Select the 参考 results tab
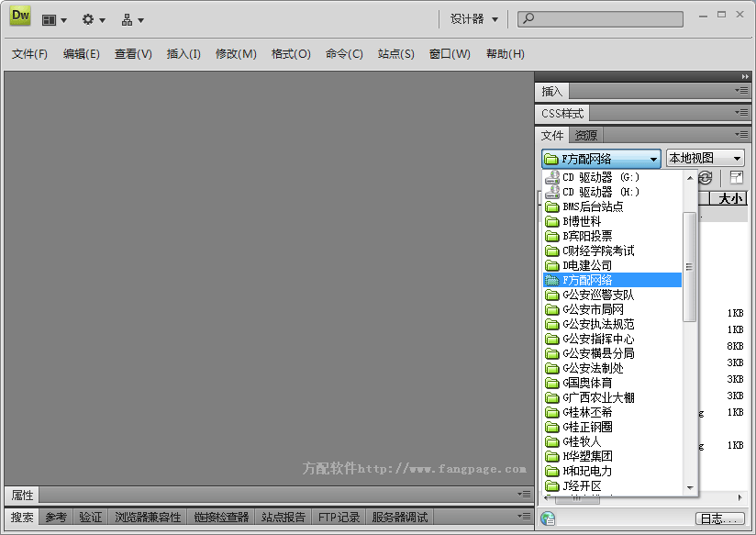The width and height of the screenshot is (756, 535). pos(56,518)
